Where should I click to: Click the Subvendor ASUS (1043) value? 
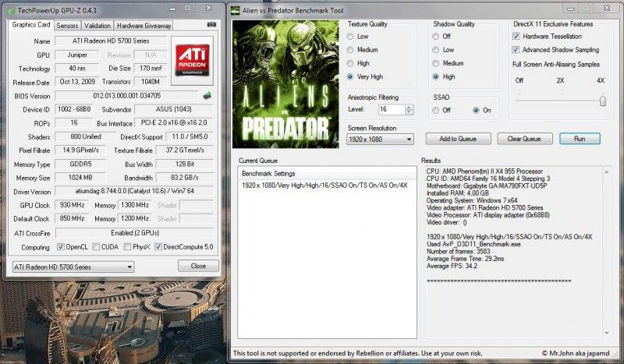173,109
